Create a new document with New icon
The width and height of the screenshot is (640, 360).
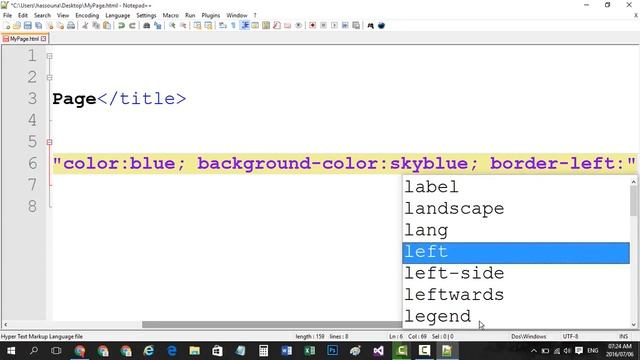click(7, 26)
